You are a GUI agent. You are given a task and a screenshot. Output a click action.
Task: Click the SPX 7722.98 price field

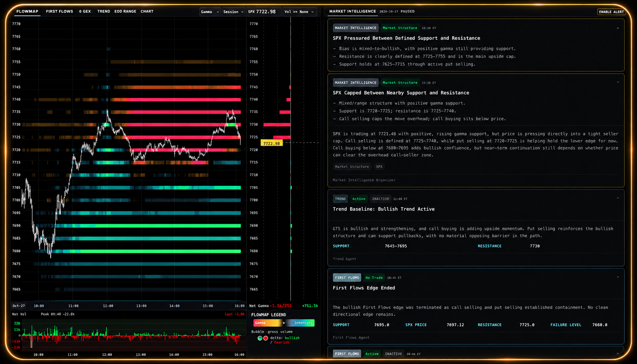(264, 12)
